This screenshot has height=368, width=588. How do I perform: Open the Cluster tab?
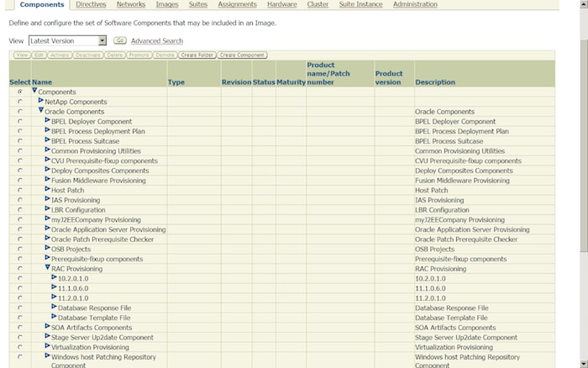pyautogui.click(x=318, y=4)
